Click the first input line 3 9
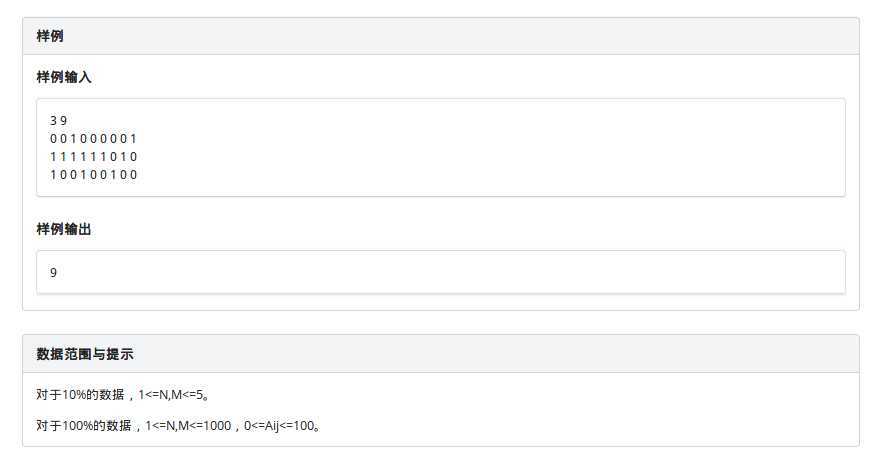880x461 pixels. coord(58,121)
